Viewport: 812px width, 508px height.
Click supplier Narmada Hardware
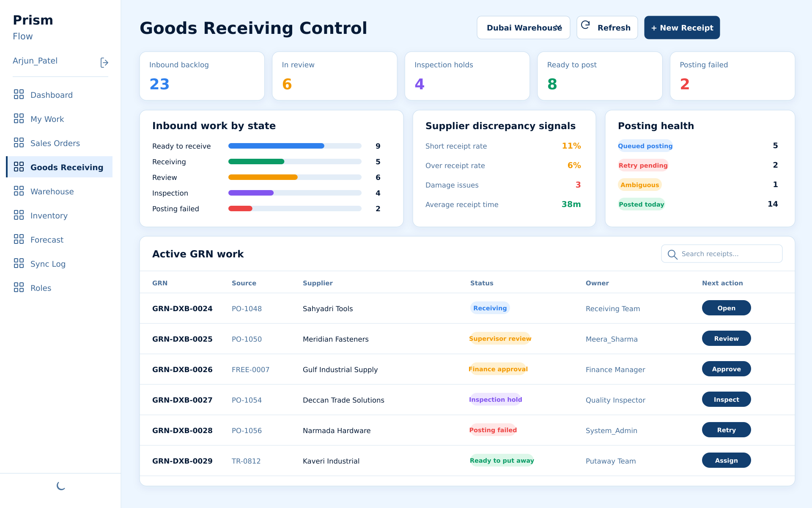point(337,431)
